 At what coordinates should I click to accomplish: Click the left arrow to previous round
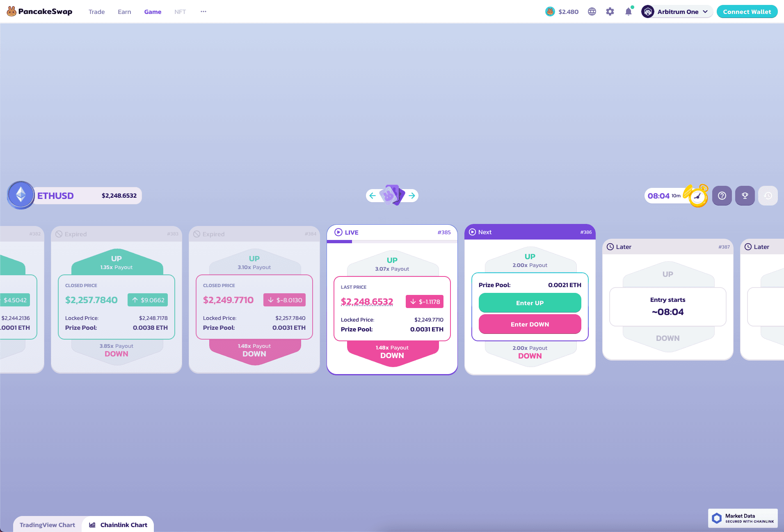(x=373, y=196)
